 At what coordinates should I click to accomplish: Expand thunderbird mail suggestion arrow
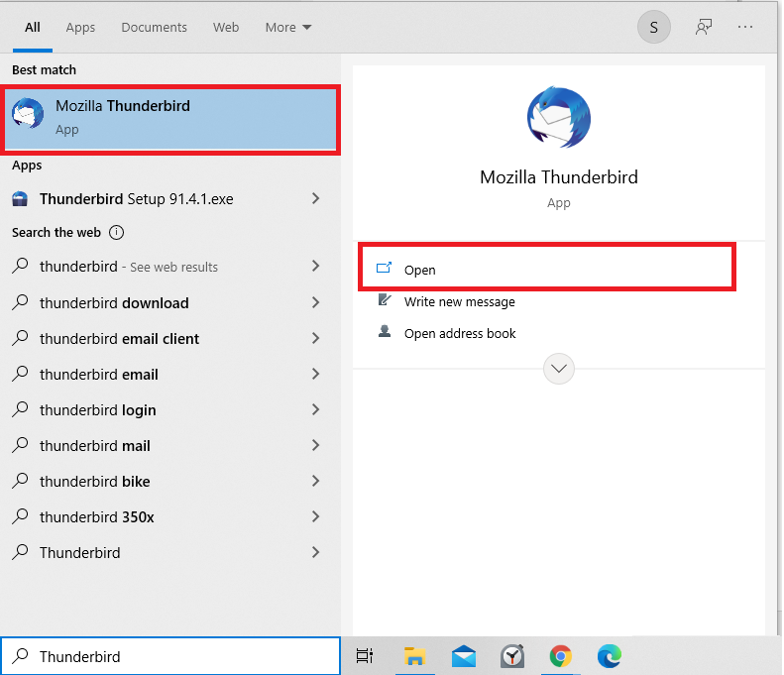[315, 445]
